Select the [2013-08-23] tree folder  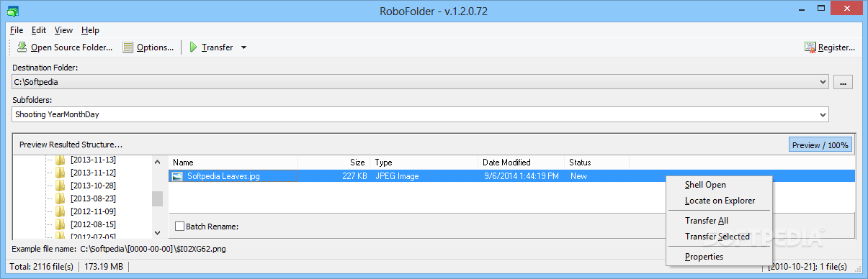click(93, 198)
